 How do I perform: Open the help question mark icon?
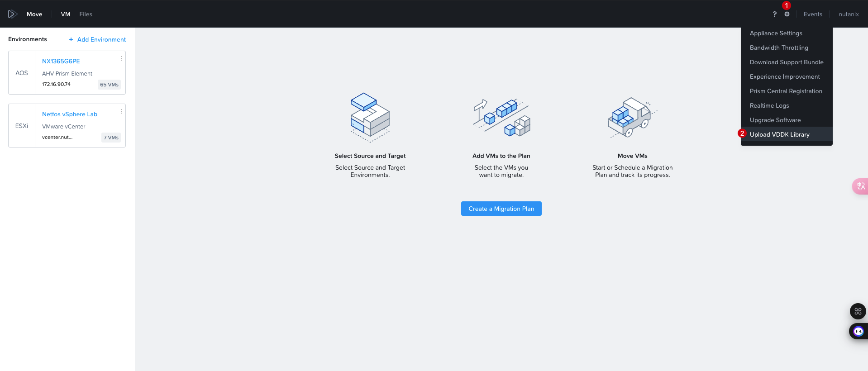pos(775,14)
